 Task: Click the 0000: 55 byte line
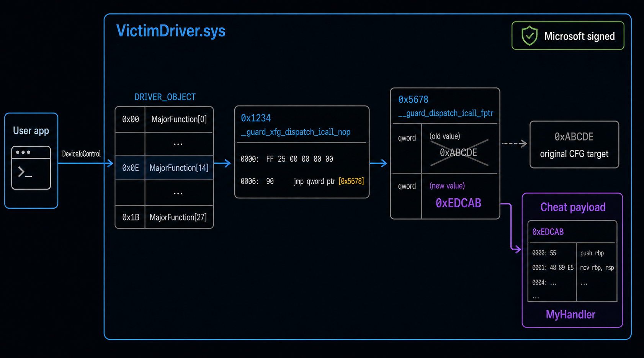544,253
